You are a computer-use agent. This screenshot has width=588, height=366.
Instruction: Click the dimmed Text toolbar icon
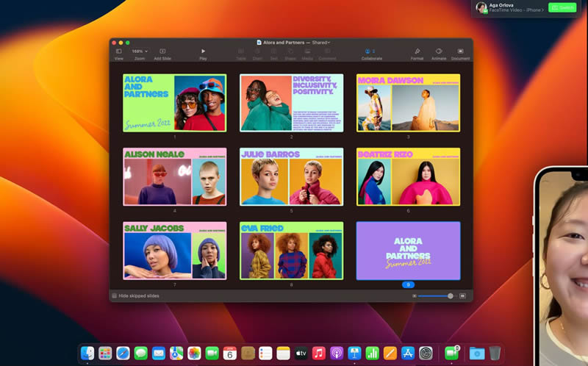[x=273, y=51]
